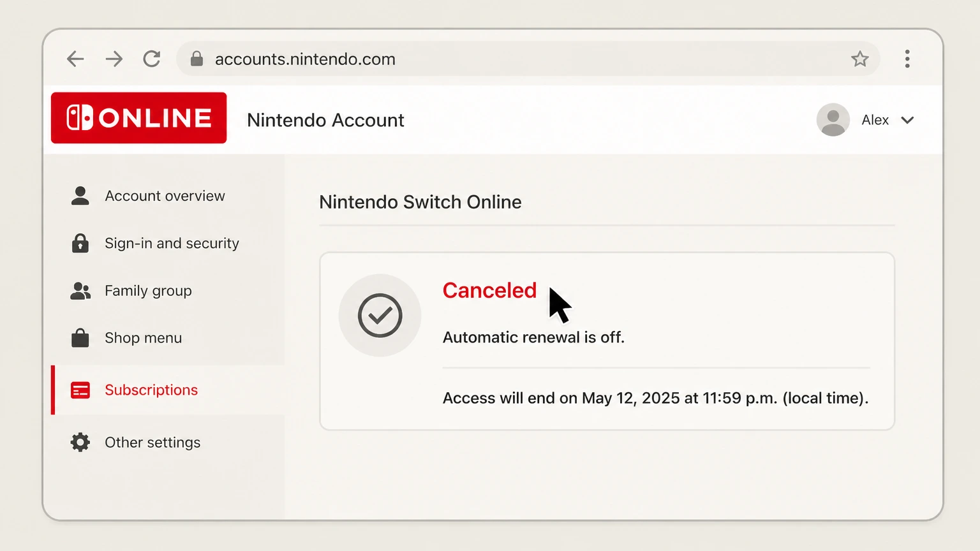
Task: Click the Nintendo Switch Online heading
Action: [x=420, y=202]
